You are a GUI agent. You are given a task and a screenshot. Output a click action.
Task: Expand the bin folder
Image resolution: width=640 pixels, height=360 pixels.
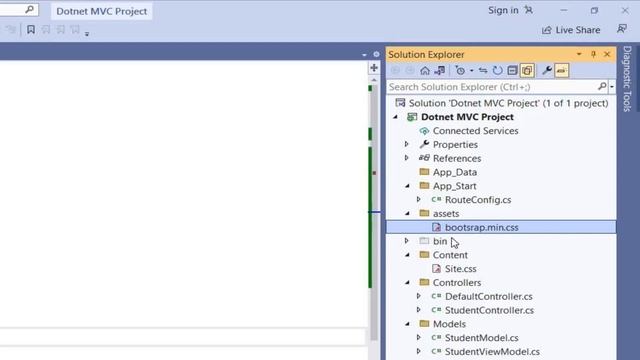pyautogui.click(x=407, y=241)
